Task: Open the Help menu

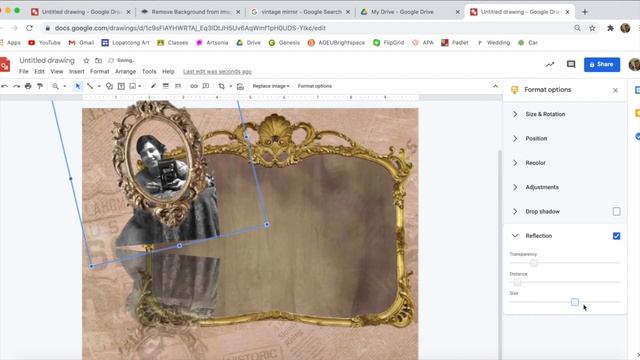Action: 168,71
